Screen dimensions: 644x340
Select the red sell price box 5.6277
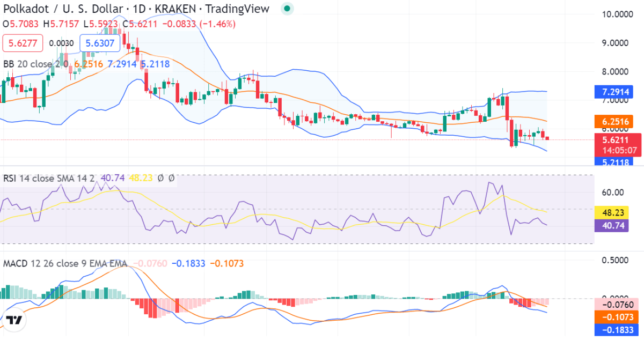pyautogui.click(x=23, y=43)
